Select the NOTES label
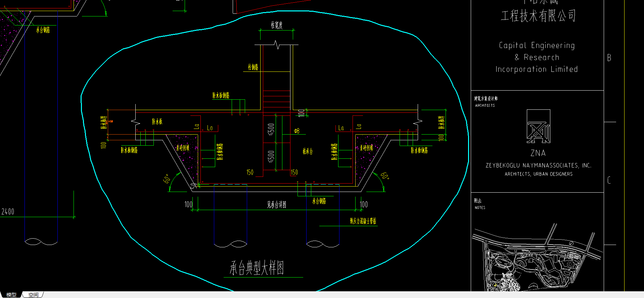This screenshot has height=298, width=644. tap(480, 208)
